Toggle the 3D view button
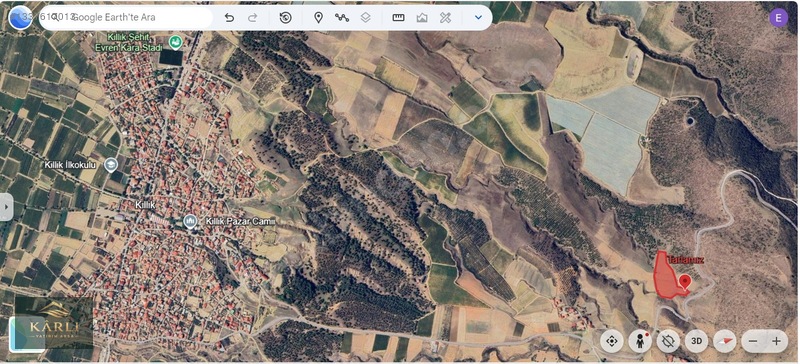Viewport: 800px width, 364px height. pos(696,341)
